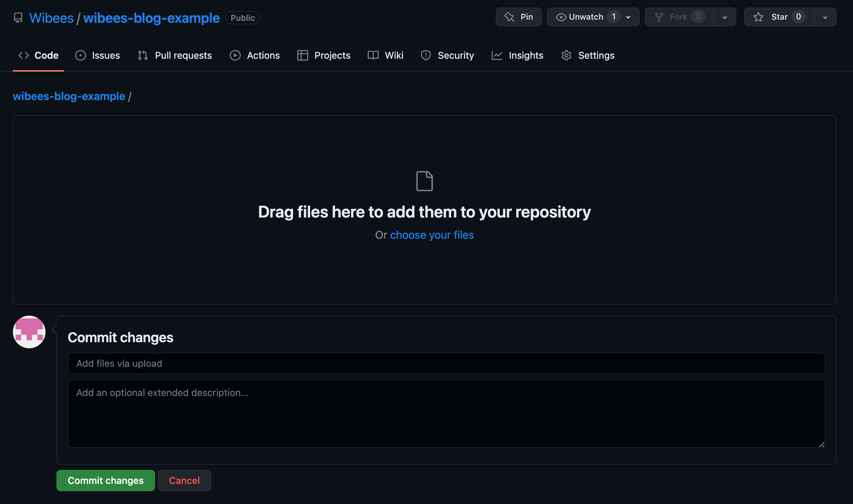853x504 pixels.
Task: Open the Pull requests tab
Action: 175,55
